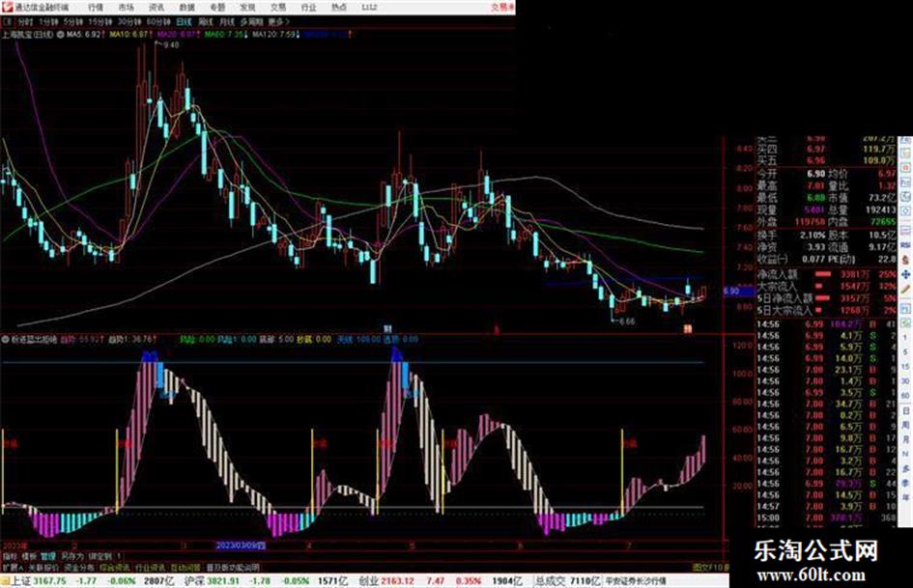Open the 发现 menu
The width and height of the screenshot is (913, 588).
click(x=248, y=8)
